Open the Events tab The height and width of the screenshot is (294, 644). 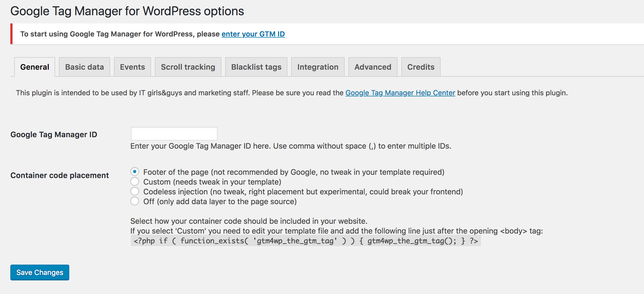(132, 67)
